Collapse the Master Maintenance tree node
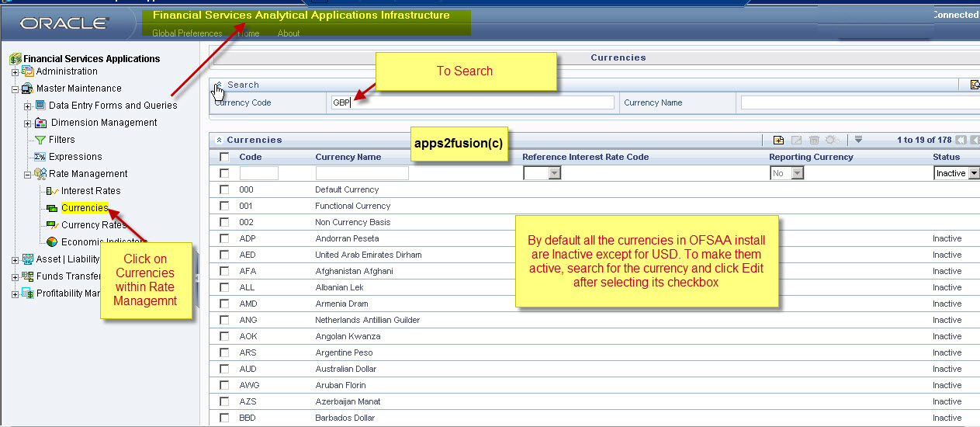The image size is (980, 427). [15, 89]
